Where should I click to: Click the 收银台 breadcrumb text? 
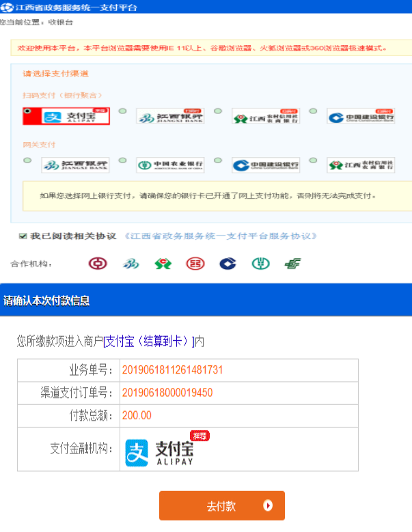coord(60,23)
